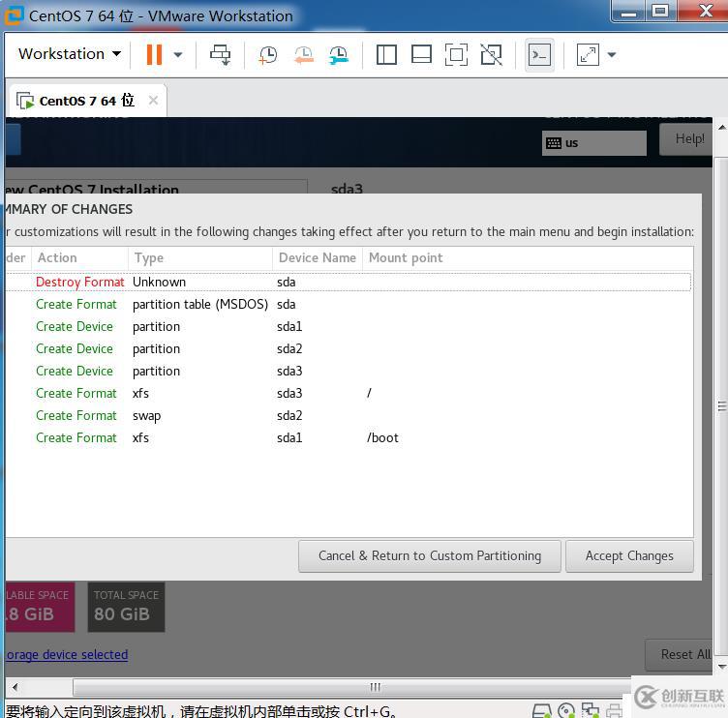Open power options dropdown next to pause
The height and width of the screenshot is (718, 728).
click(x=178, y=55)
